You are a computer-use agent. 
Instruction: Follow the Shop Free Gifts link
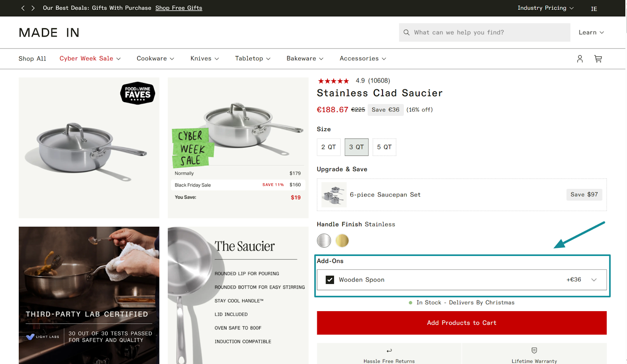click(179, 8)
